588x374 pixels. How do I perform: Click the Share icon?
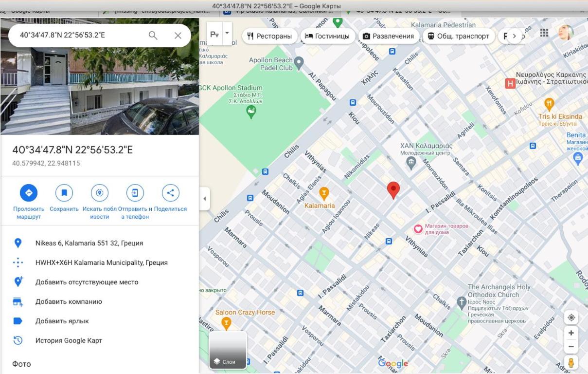click(170, 193)
